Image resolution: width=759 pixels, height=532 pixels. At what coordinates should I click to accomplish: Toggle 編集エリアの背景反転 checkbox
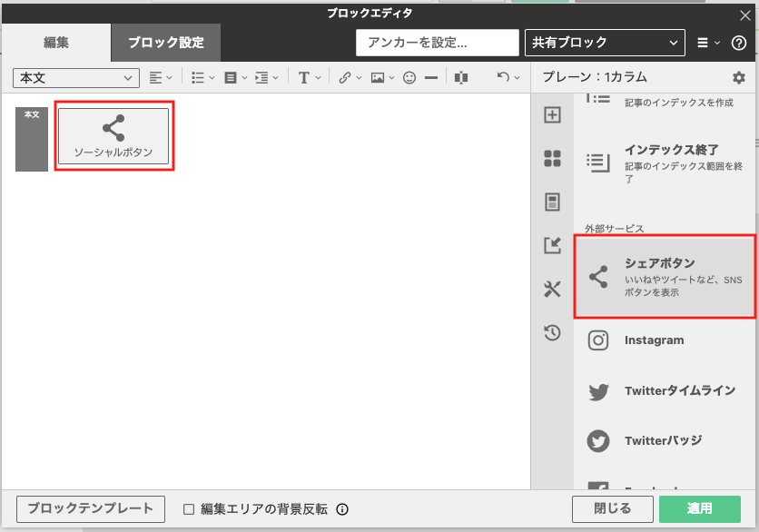tap(189, 509)
